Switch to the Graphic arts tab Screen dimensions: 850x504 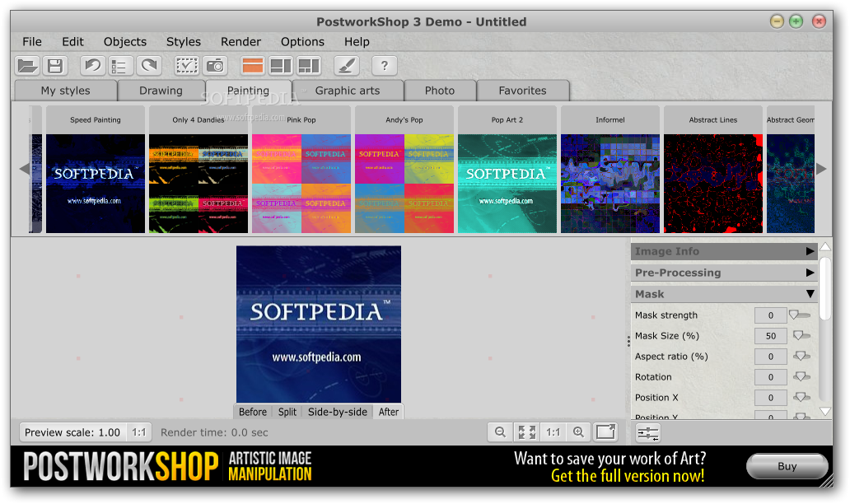(x=348, y=91)
